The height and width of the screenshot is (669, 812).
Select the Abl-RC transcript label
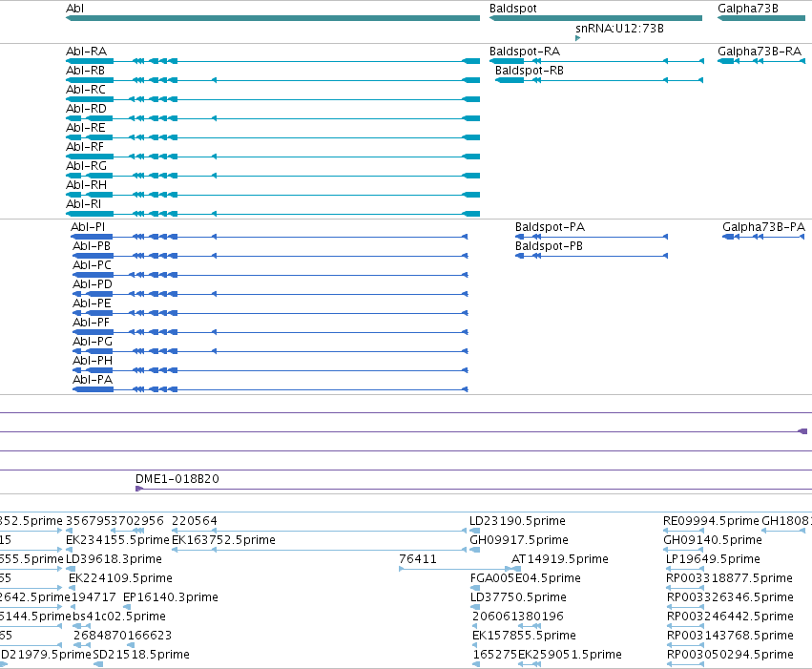[x=86, y=90]
